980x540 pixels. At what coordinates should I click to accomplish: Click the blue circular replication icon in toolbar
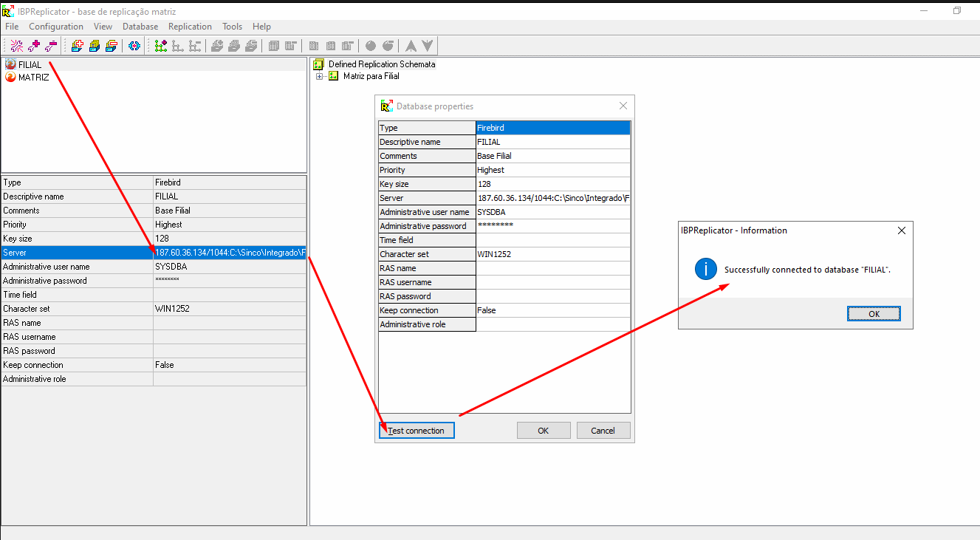134,46
